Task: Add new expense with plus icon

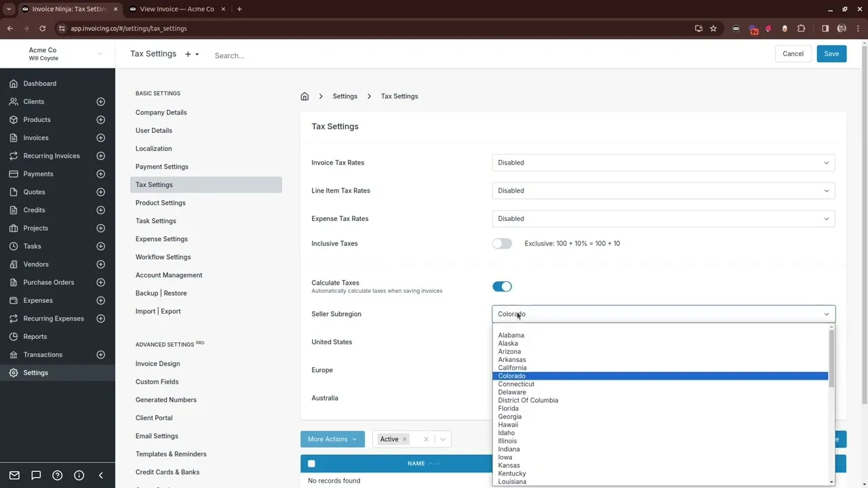Action: [100, 300]
